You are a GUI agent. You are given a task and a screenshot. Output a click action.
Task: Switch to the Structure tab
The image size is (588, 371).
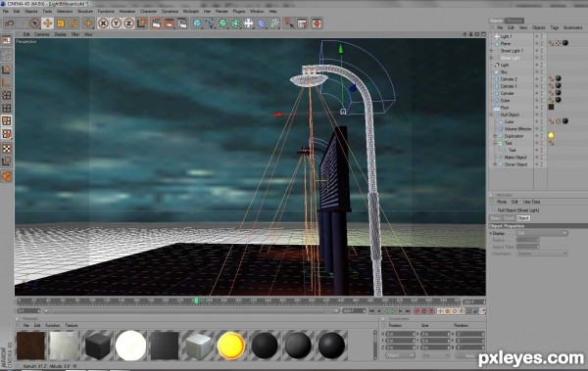pos(514,21)
